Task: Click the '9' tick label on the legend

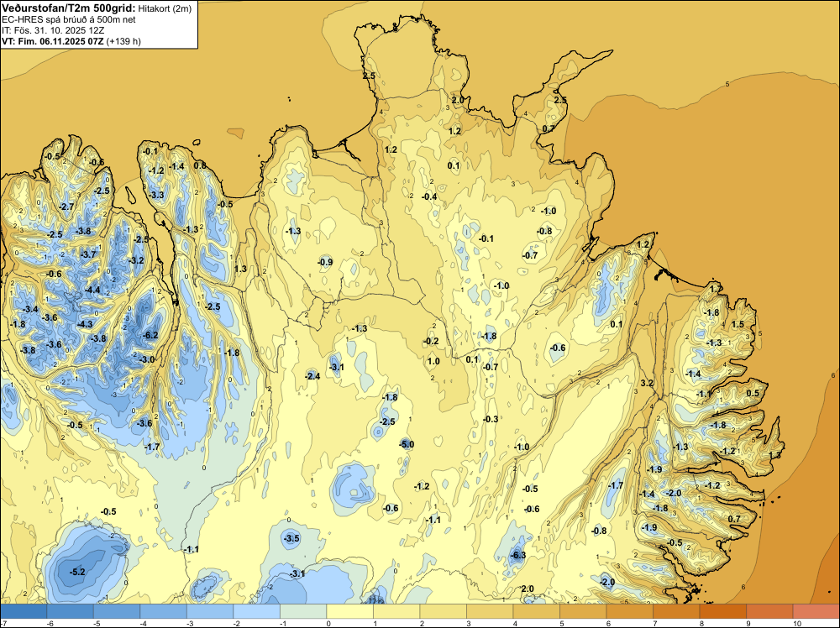Action: point(748,623)
